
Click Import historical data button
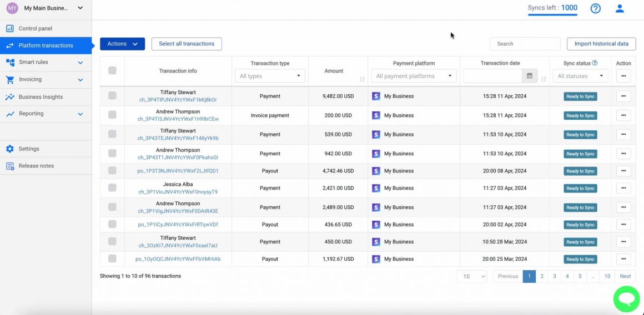click(x=601, y=44)
